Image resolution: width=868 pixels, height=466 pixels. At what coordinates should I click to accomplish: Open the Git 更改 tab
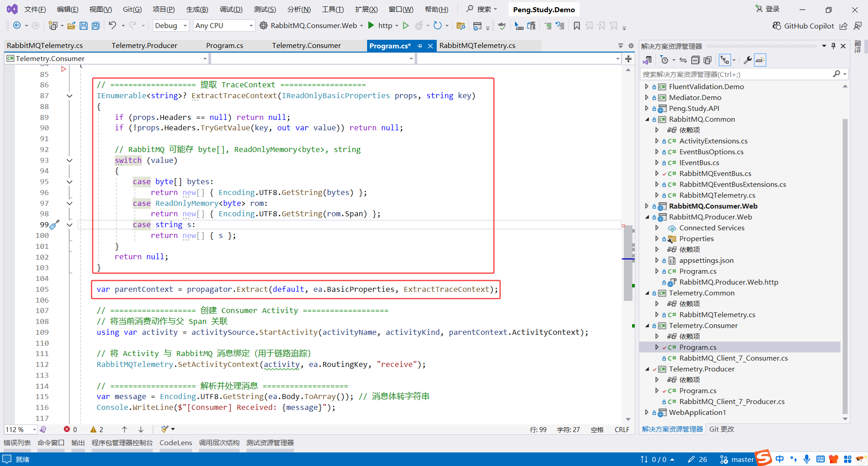722,429
